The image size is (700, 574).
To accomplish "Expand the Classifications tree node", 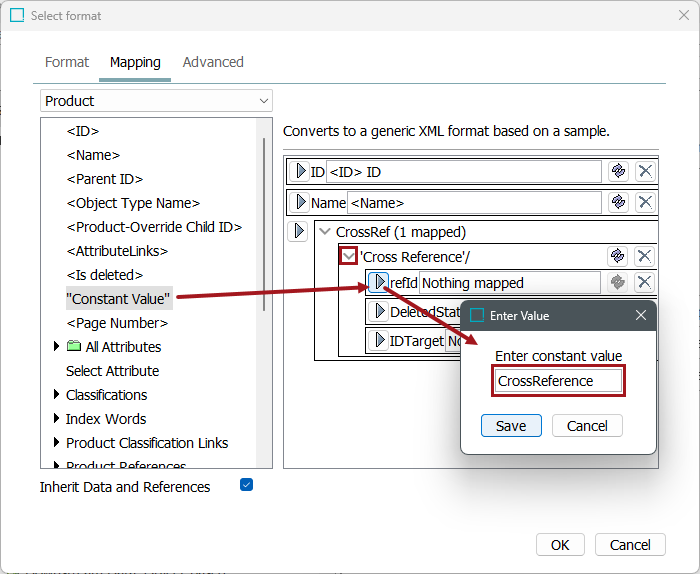I will click(56, 395).
